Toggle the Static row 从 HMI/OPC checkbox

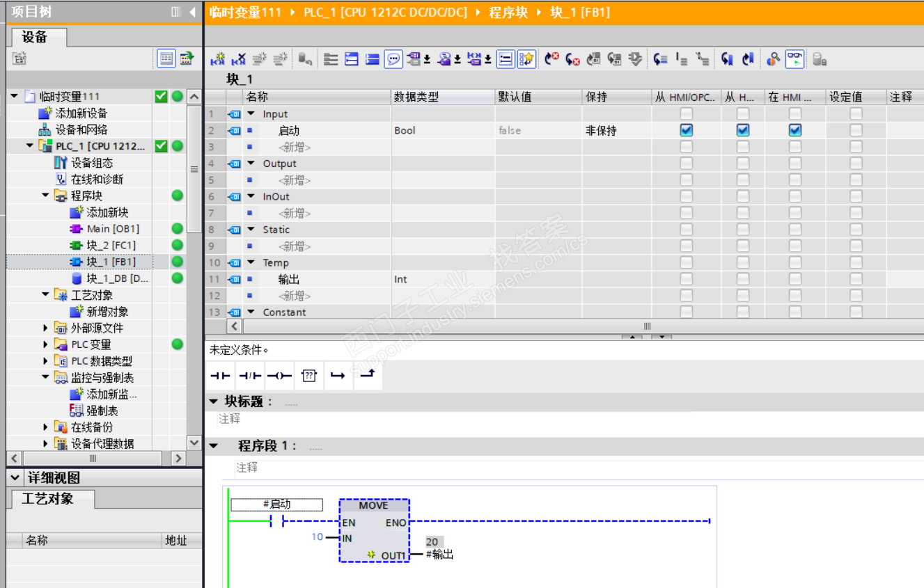pos(687,230)
